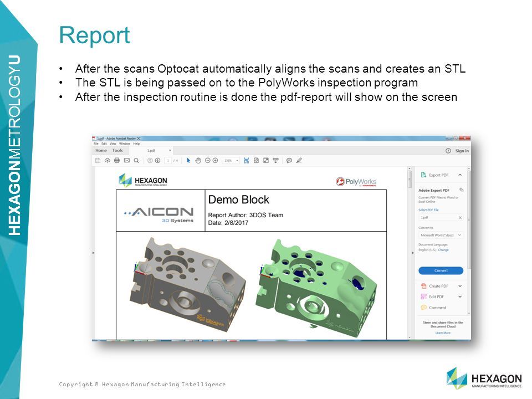Send file by email envelope icon
The width and height of the screenshot is (532, 399).
tap(126, 161)
